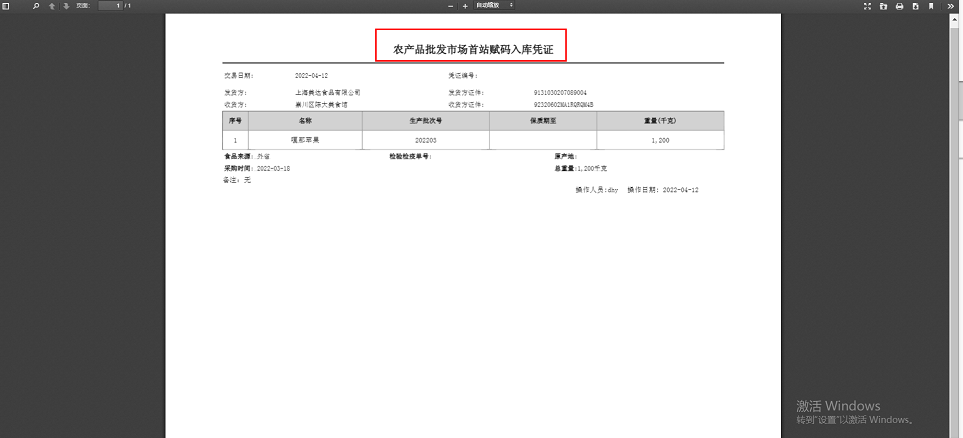This screenshot has width=963, height=438.
Task: Click the 重量(千克) column header
Action: point(660,120)
